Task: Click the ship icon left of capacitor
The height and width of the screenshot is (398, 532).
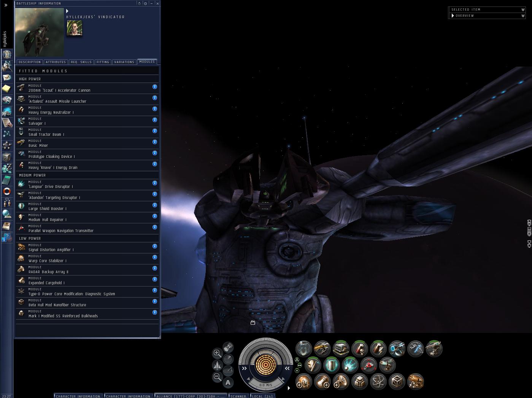Action: tap(217, 365)
